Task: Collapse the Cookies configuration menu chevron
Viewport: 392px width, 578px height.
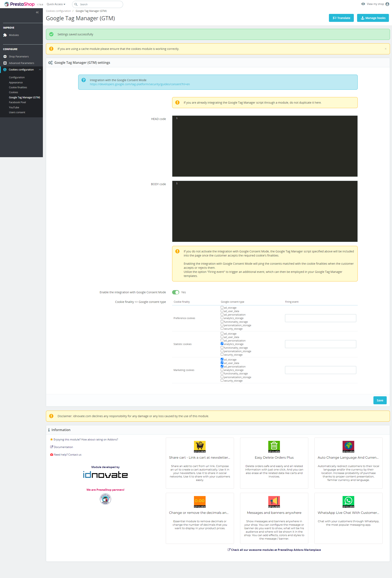Action: [x=40, y=70]
